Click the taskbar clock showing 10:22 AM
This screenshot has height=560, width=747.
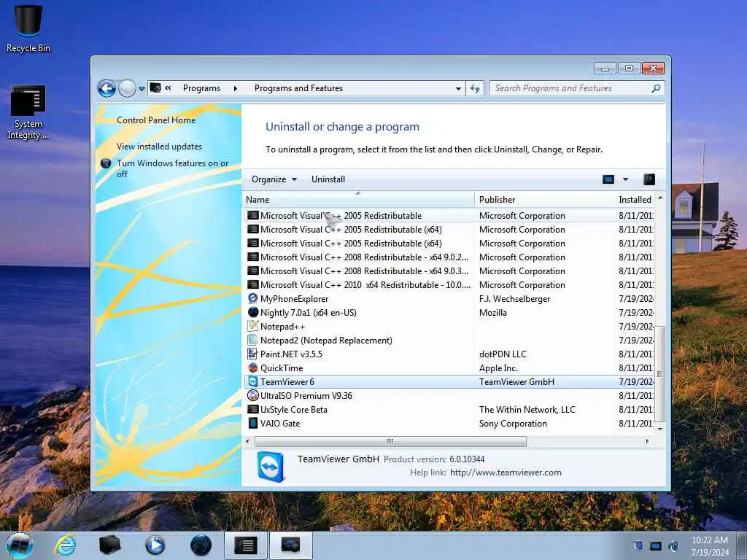(x=709, y=546)
